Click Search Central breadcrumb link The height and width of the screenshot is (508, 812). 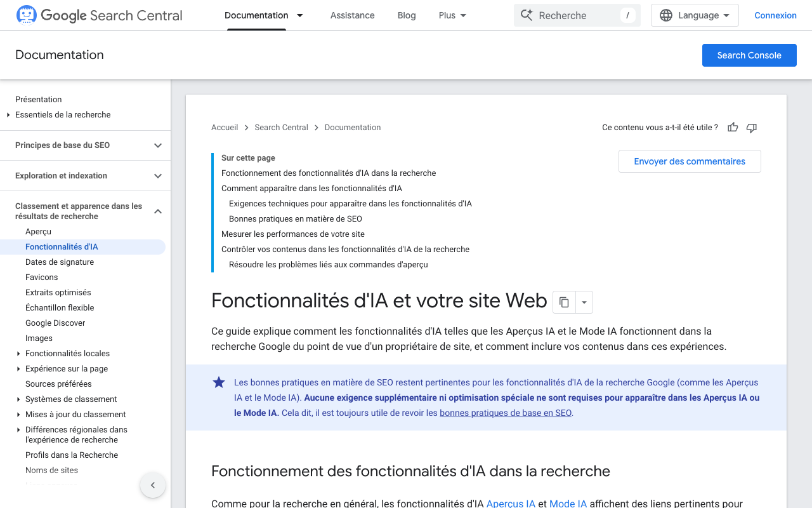[x=281, y=128]
